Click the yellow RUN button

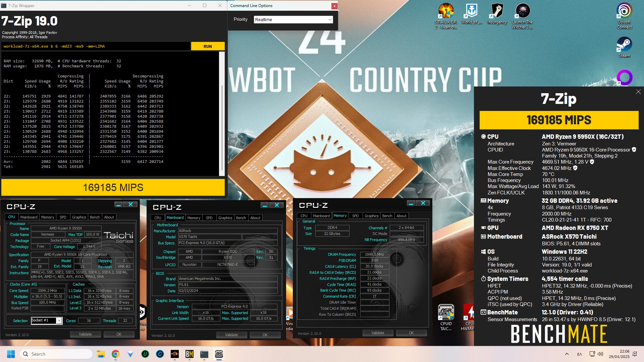pyautogui.click(x=208, y=46)
